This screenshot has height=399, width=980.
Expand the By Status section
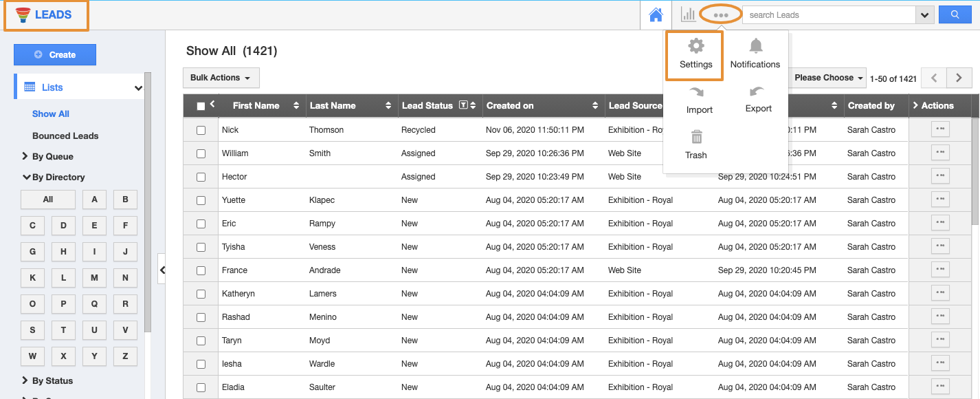pos(52,380)
